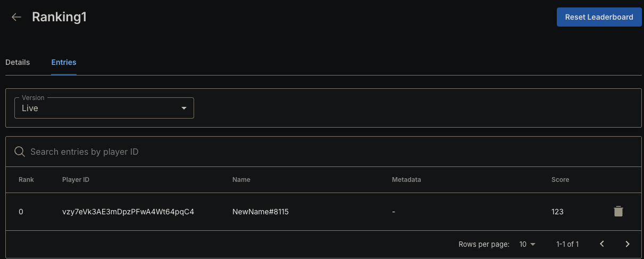Open the Version dropdown set to Live
This screenshot has width=644, height=259.
click(104, 108)
